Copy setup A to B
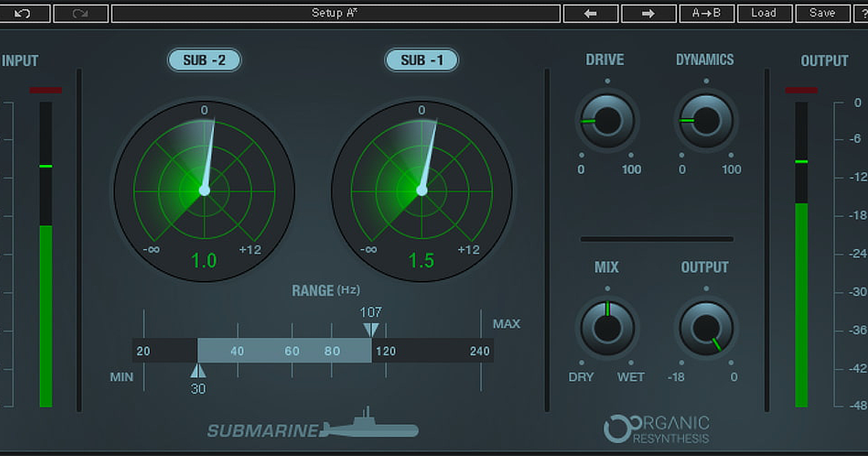The image size is (868, 456). [707, 13]
